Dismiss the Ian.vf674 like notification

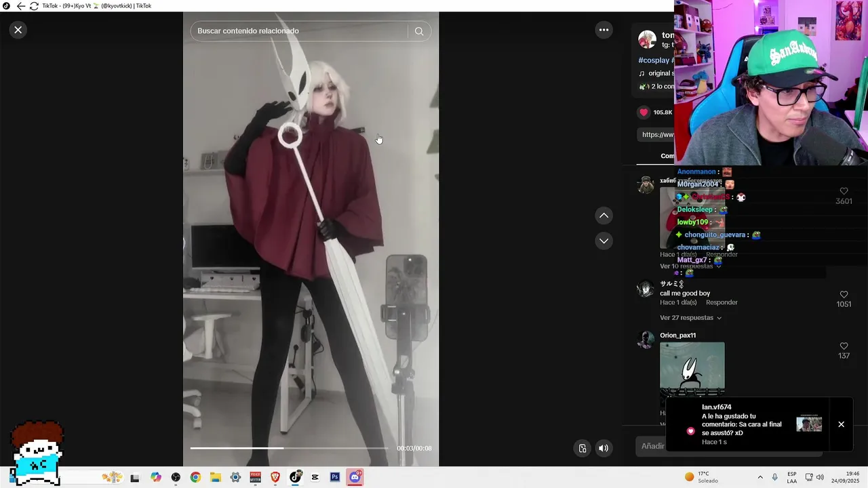[841, 424]
